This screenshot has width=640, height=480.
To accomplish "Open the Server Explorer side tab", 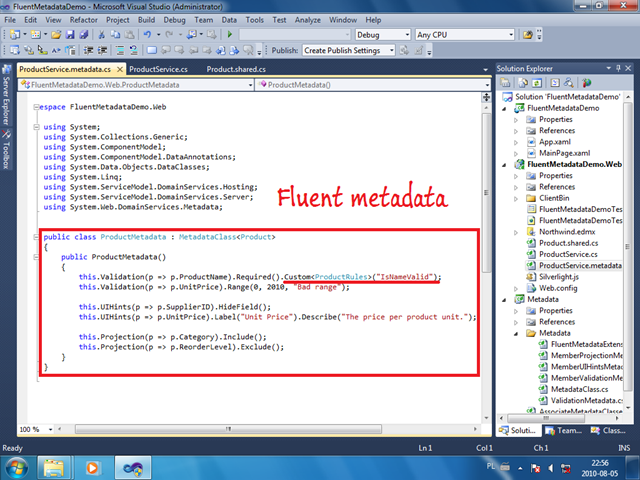I will point(6,95).
